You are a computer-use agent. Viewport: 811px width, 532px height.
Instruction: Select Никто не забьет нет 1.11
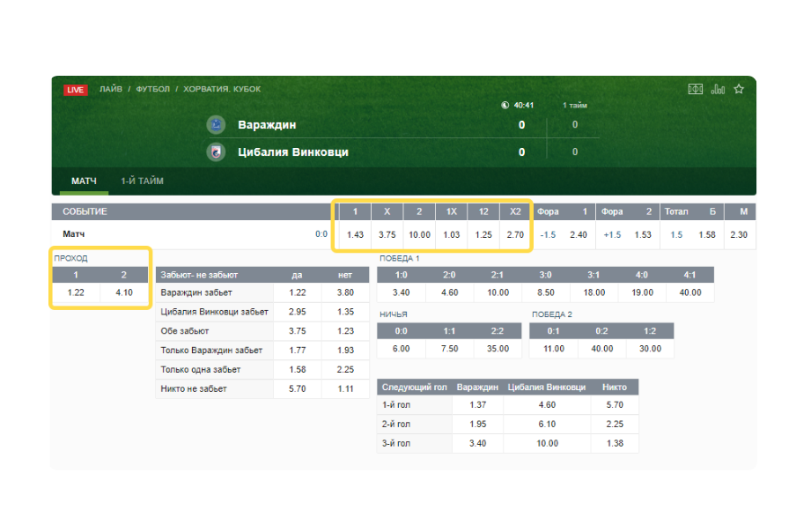click(x=345, y=388)
